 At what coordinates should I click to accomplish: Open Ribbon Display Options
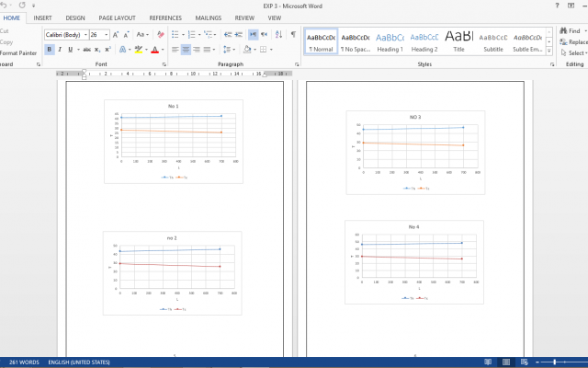point(571,6)
